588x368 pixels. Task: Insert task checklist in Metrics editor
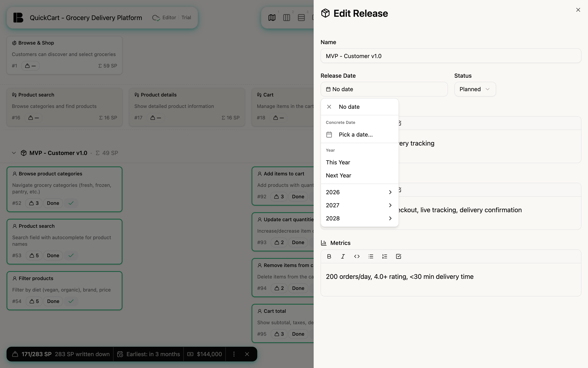tap(399, 256)
